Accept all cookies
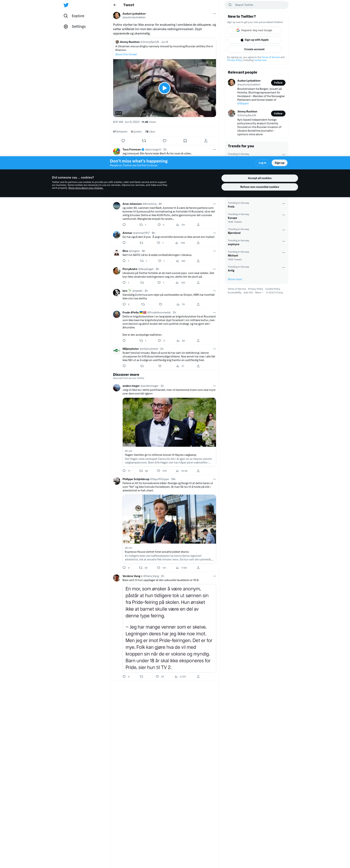 (x=259, y=178)
